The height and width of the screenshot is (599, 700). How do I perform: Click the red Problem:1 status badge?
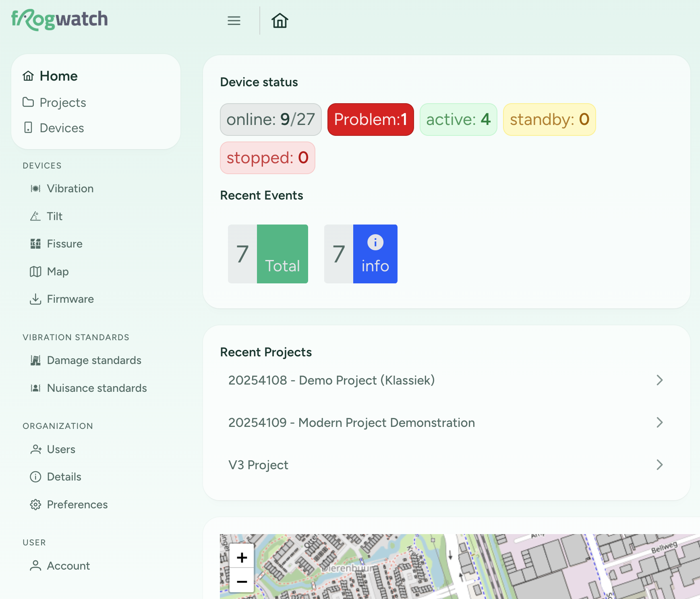click(x=370, y=119)
